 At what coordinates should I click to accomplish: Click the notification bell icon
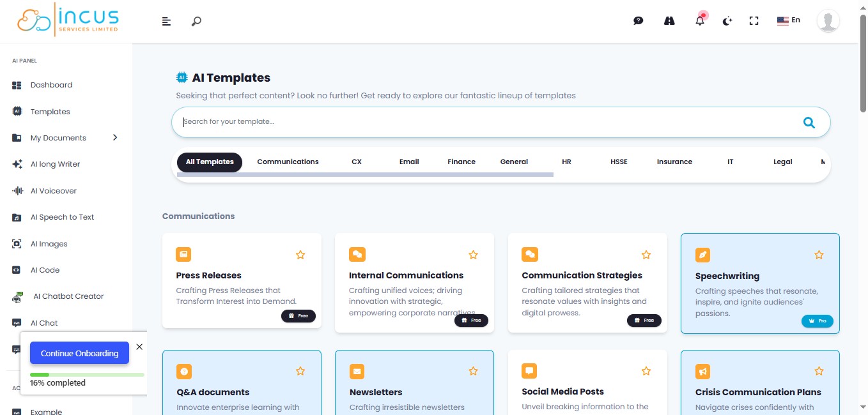click(x=700, y=21)
